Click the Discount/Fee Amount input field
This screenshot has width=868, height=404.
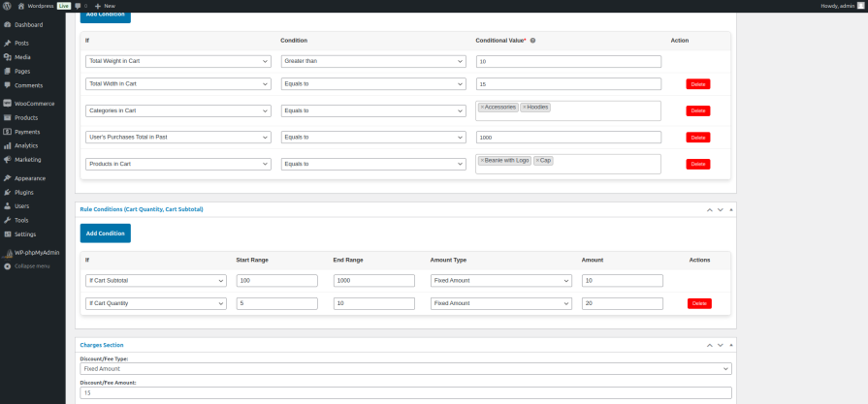coord(405,392)
